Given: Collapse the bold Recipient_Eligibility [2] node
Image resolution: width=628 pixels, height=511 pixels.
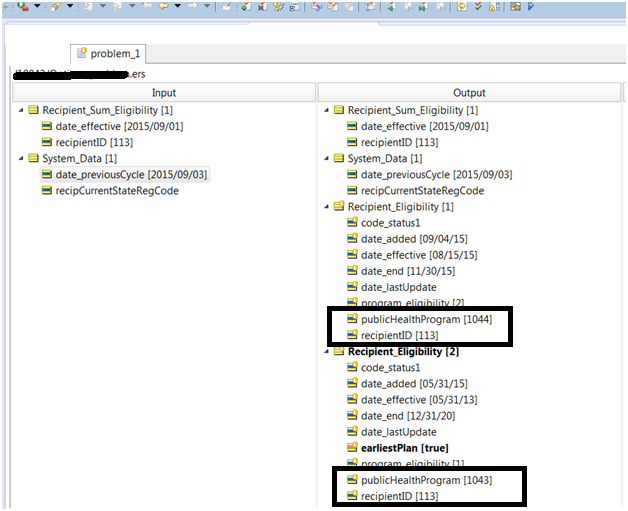Looking at the screenshot, I should (326, 352).
